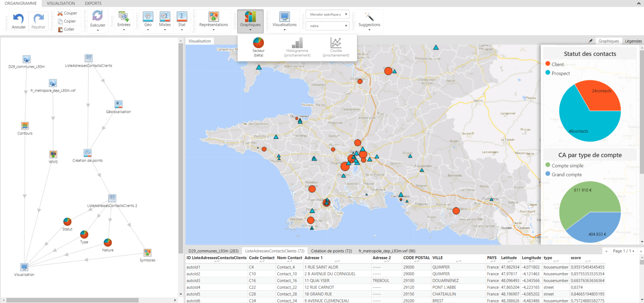Select the Symboles node in the organigramme
This screenshot has height=303, width=644.
coord(147,253)
